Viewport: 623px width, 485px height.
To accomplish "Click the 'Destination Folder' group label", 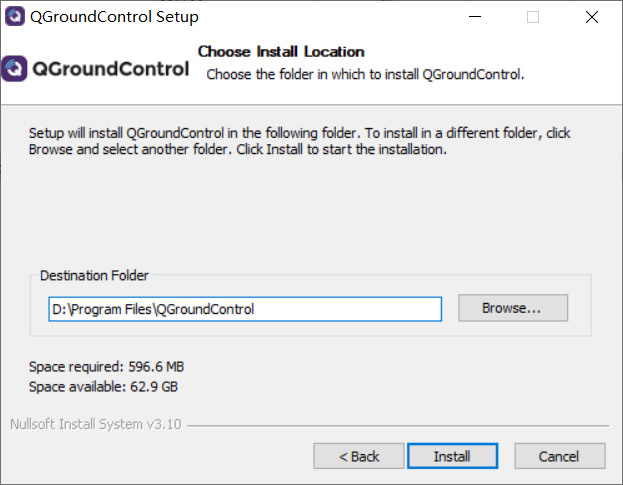I will 93,276.
